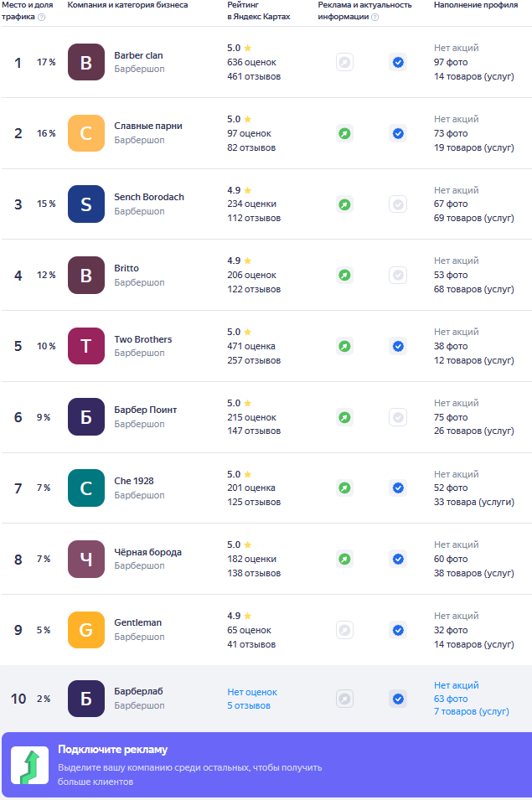
Task: Open Che 1928 company listing
Action: point(134,481)
